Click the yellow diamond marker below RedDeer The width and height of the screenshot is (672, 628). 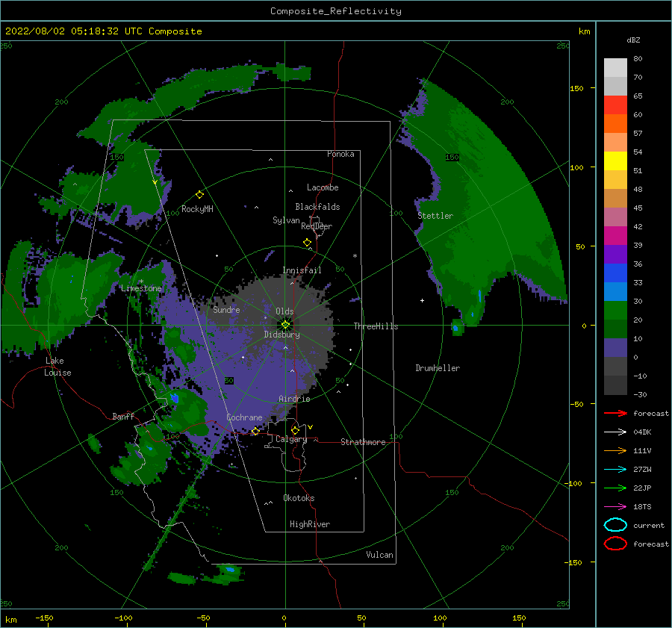[308, 243]
